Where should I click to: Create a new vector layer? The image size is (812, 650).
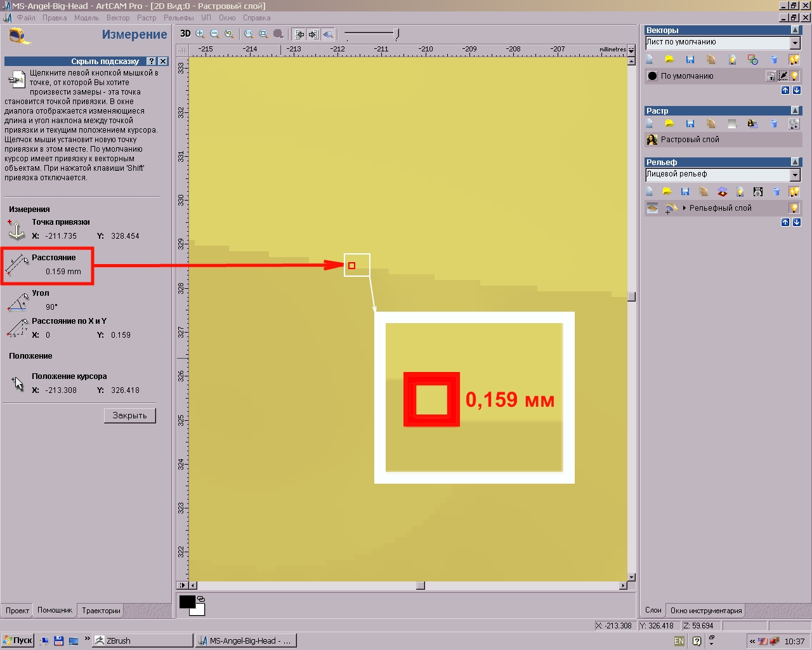point(650,60)
